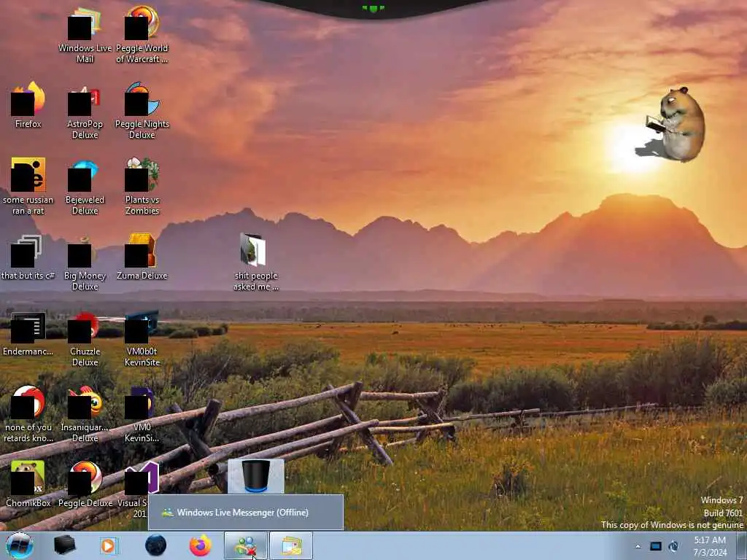Click the Windows Start orb
The image size is (747, 560).
(20, 545)
